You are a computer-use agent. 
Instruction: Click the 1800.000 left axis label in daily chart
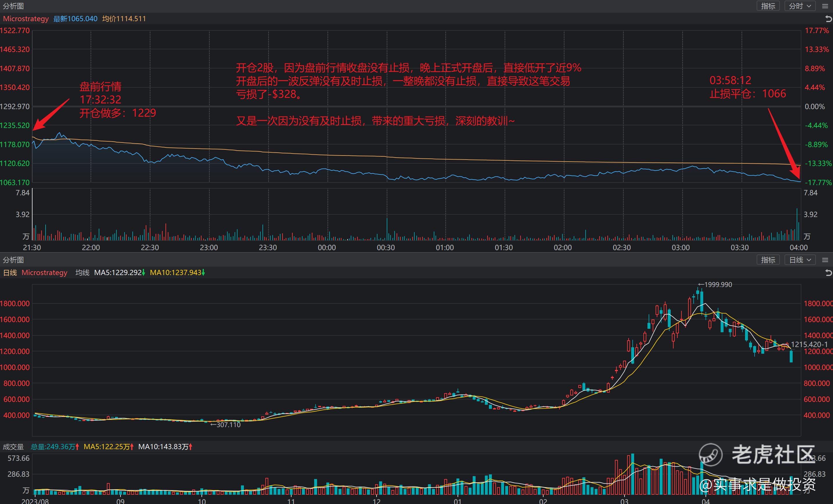click(15, 303)
